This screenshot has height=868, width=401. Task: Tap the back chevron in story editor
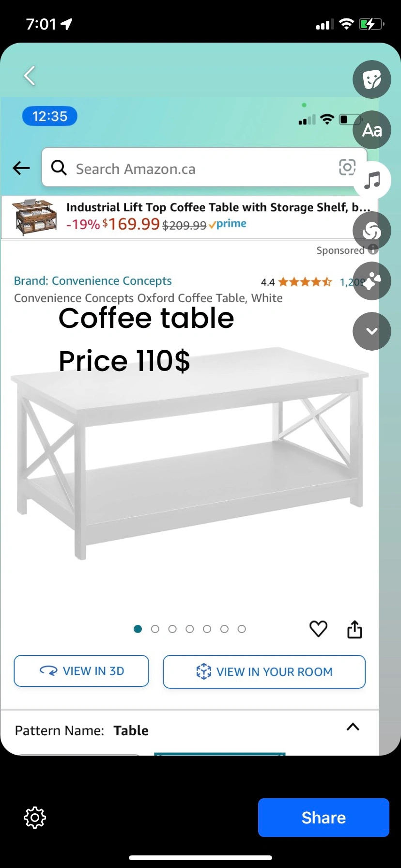click(30, 76)
